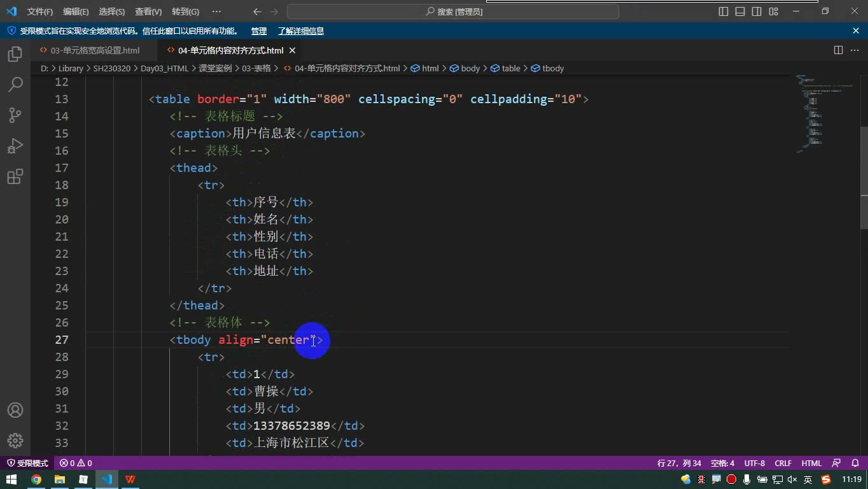Open the Extensions view
This screenshot has width=868, height=489.
point(15,176)
